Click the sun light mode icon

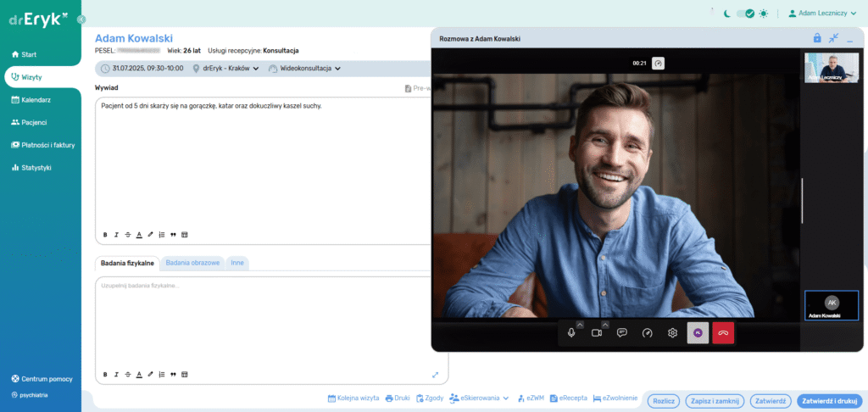(x=764, y=14)
